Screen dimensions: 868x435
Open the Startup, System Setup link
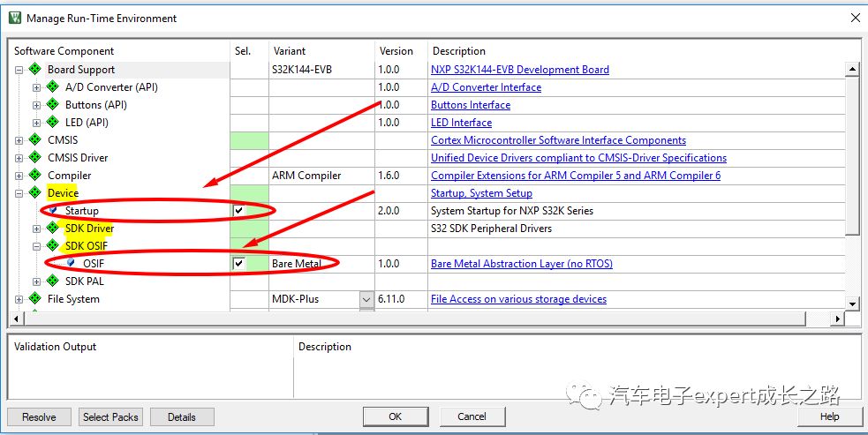click(x=481, y=193)
